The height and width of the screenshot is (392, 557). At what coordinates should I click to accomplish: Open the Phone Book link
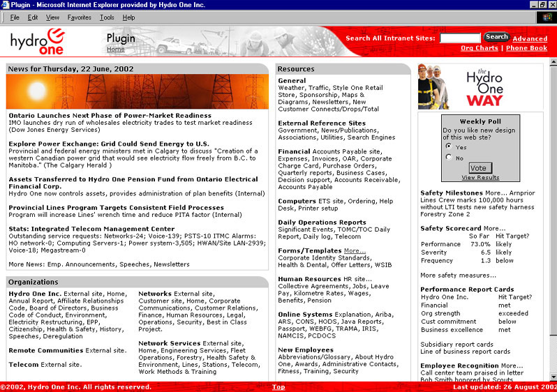(526, 48)
